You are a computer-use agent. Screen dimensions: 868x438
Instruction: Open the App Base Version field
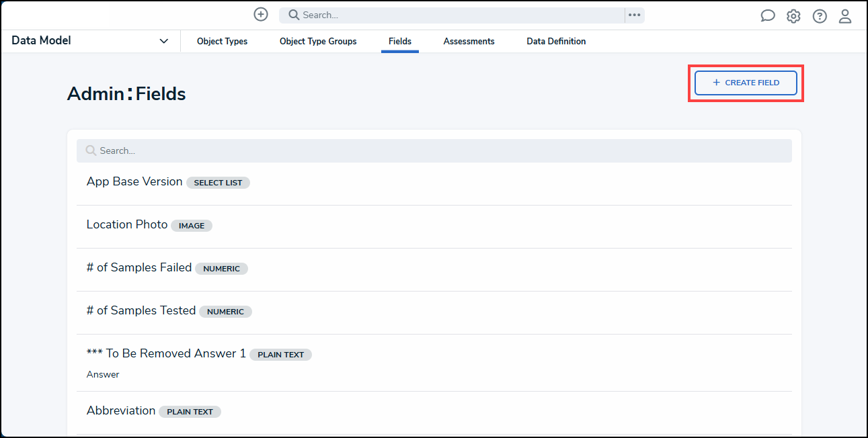coord(134,182)
